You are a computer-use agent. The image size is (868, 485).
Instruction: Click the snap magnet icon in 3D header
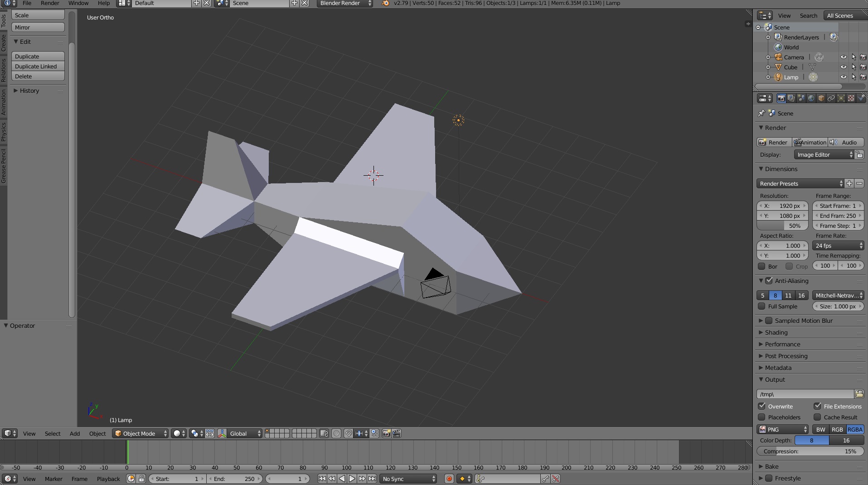click(x=348, y=433)
